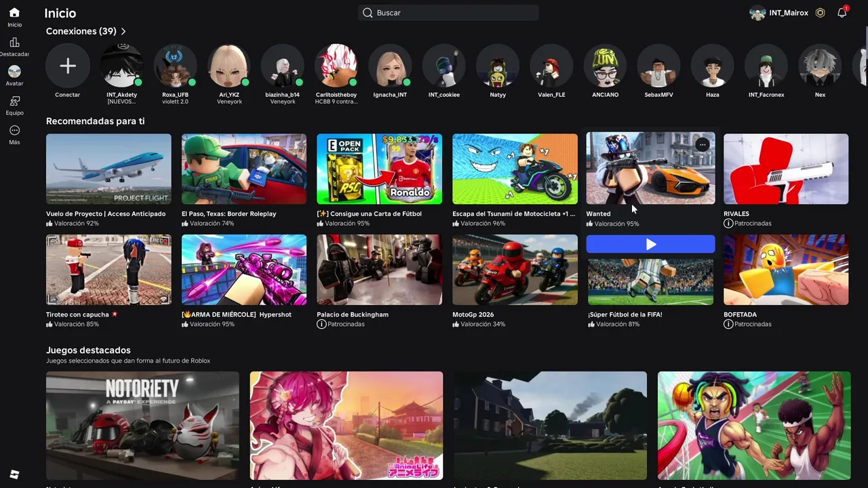Open Consigue una Carta de Fútbol thumbnail

click(379, 169)
